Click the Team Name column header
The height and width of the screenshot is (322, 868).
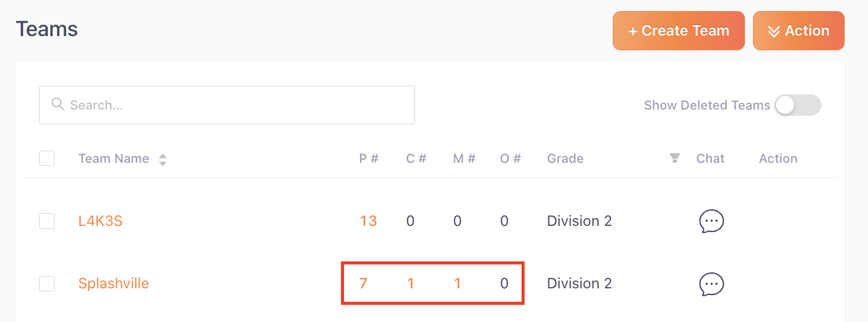click(114, 159)
